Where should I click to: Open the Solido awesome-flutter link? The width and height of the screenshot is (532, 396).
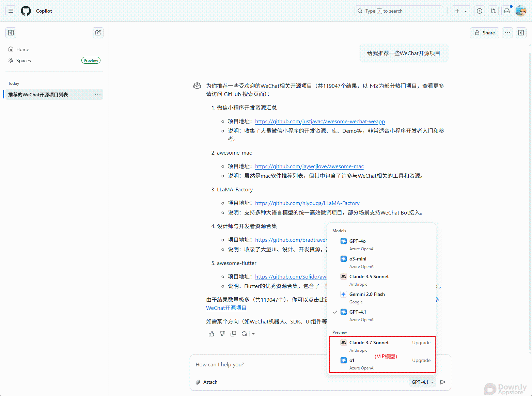point(291,276)
